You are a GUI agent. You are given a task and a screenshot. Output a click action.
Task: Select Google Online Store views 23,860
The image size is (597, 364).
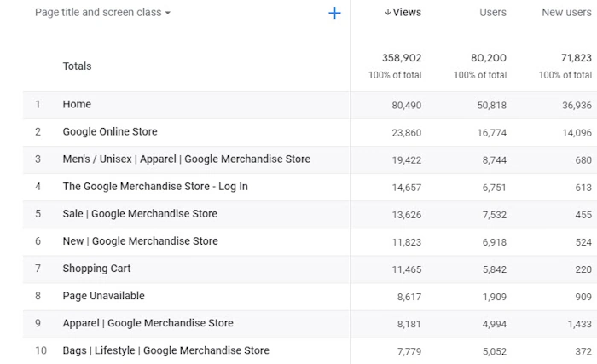407,133
